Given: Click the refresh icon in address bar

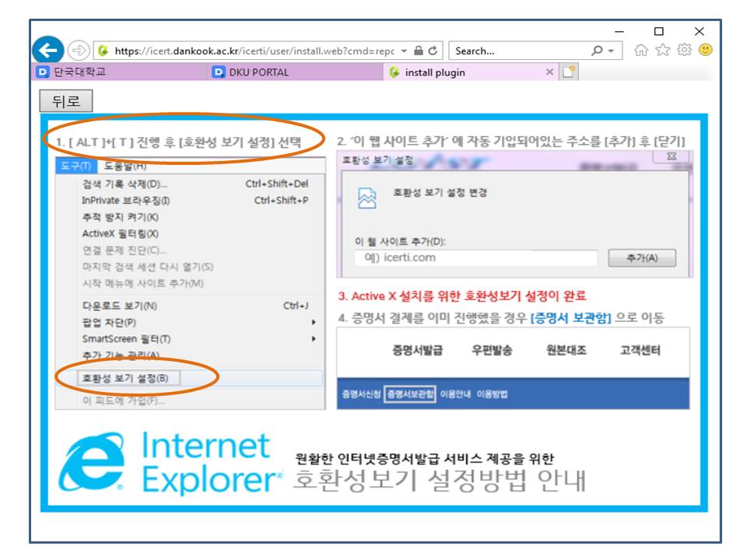Looking at the screenshot, I should tap(433, 51).
